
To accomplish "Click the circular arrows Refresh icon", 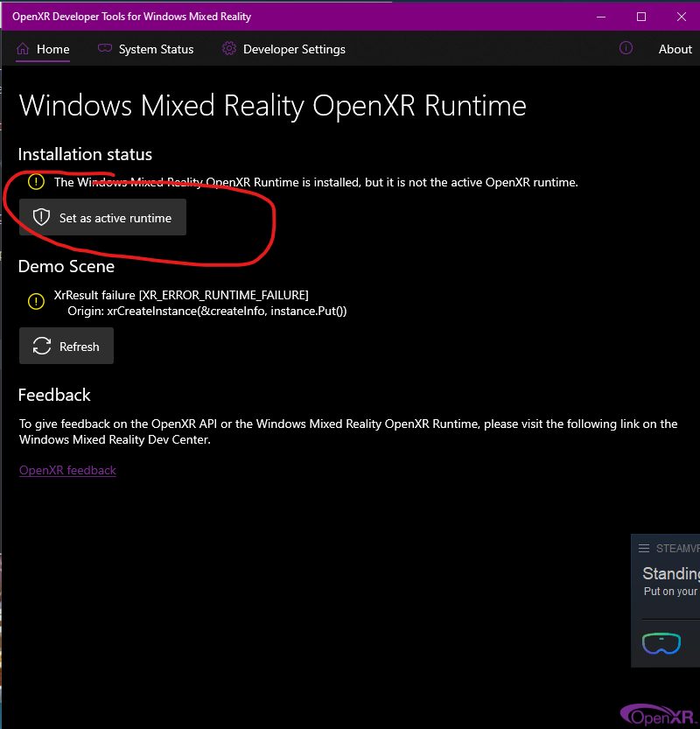I will 42,346.
